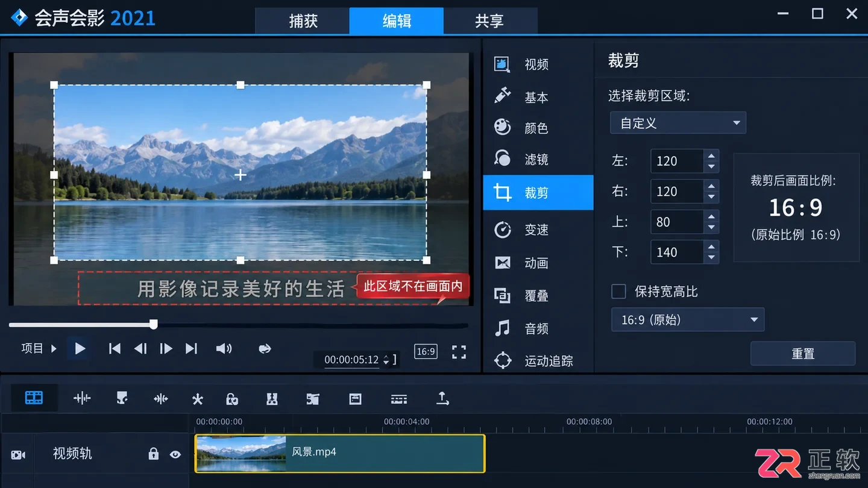Screen dimensions: 868x488
Task: Click the track lines toolbar icon
Action: pyautogui.click(x=399, y=399)
